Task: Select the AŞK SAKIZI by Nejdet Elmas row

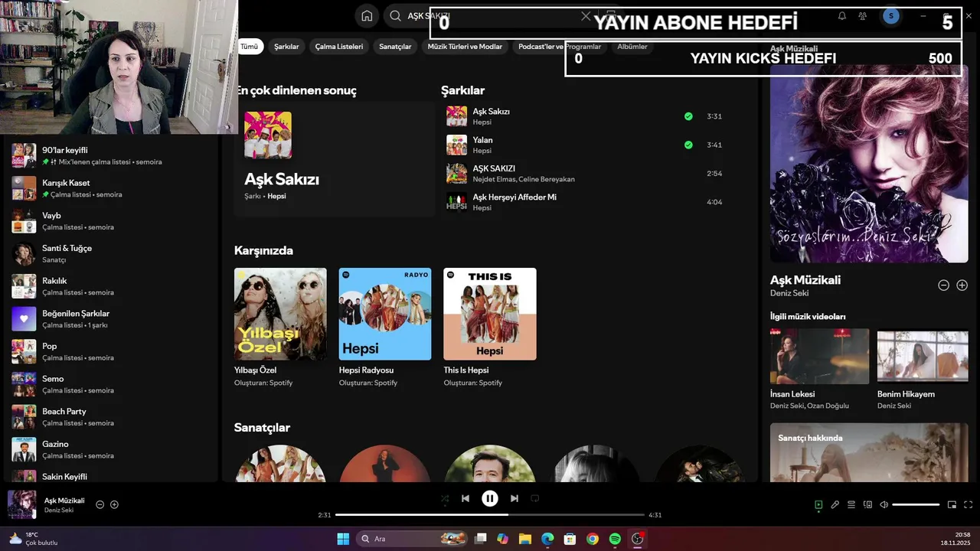Action: [586, 174]
